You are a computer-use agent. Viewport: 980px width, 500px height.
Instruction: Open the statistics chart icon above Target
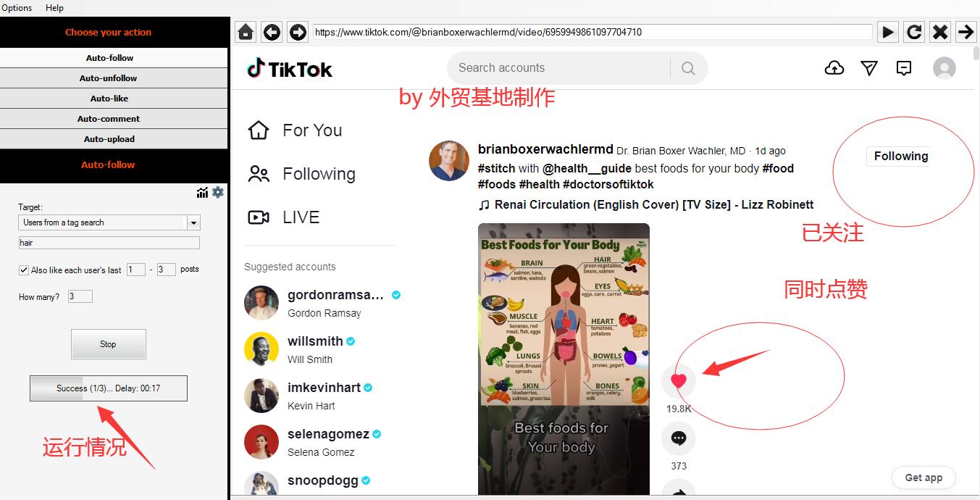tap(202, 192)
